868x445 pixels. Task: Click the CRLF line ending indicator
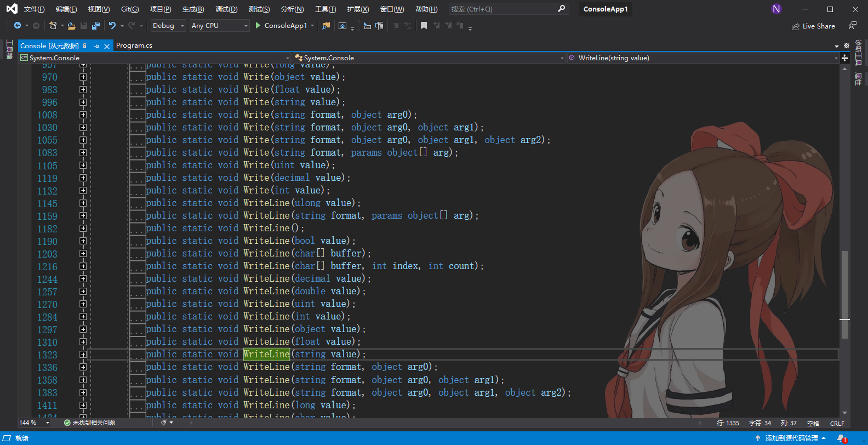[x=837, y=423]
